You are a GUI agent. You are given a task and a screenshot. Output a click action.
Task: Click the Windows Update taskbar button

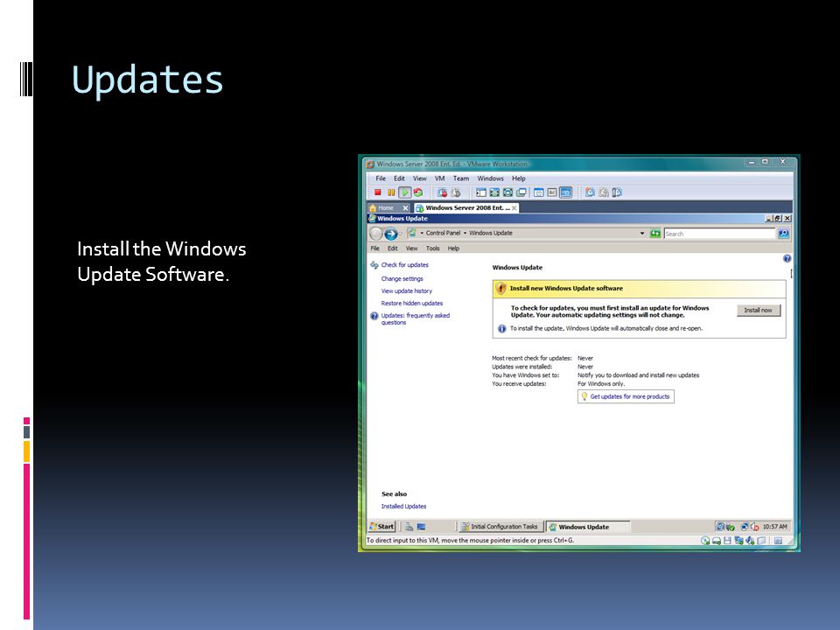(588, 527)
